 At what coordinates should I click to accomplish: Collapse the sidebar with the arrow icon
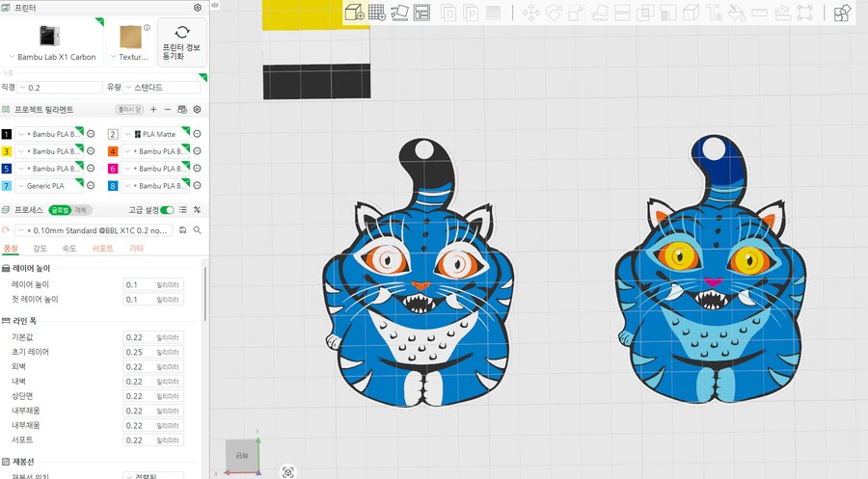click(215, 5)
